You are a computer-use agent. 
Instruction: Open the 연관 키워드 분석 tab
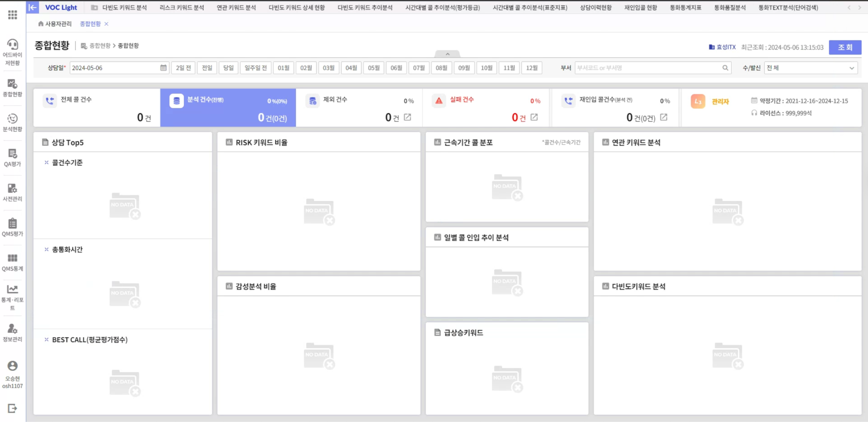pos(236,8)
